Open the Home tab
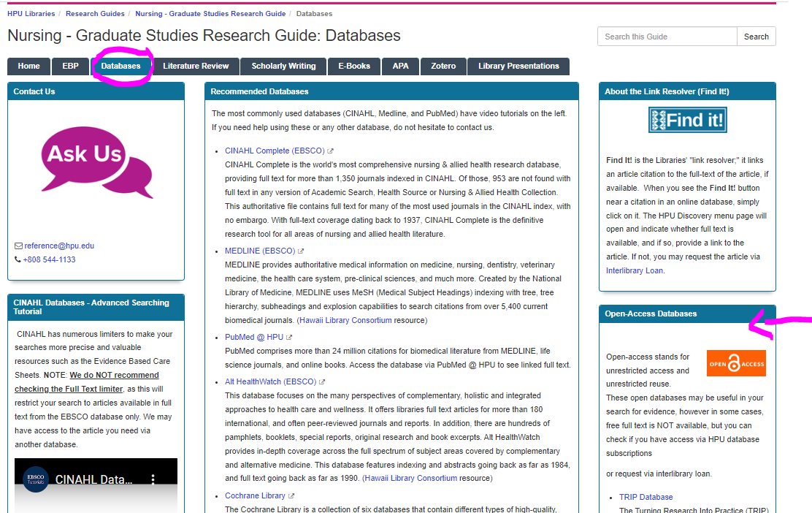The width and height of the screenshot is (812, 513). click(x=28, y=66)
